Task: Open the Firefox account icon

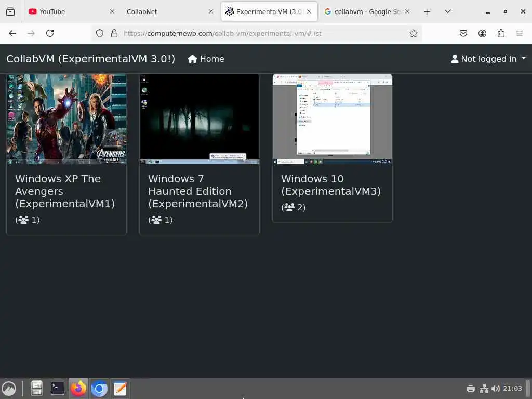Action: point(482,33)
